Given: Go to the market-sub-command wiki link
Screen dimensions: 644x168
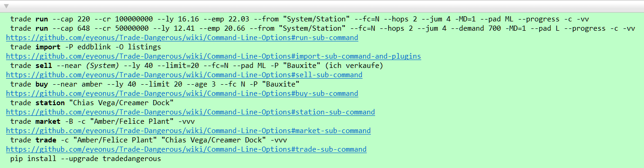Looking at the screenshot, I should click(x=188, y=130).
